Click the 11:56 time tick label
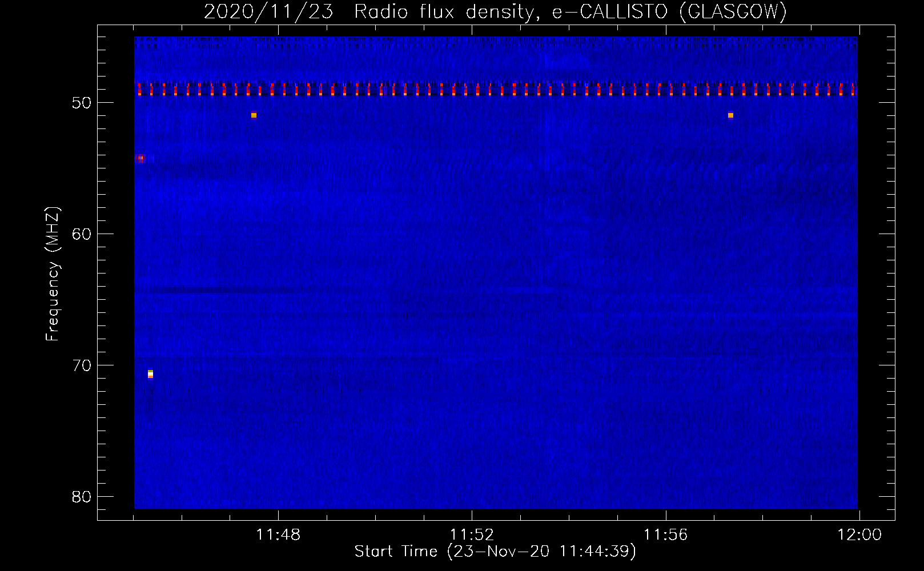The image size is (924, 571). pyautogui.click(x=665, y=535)
